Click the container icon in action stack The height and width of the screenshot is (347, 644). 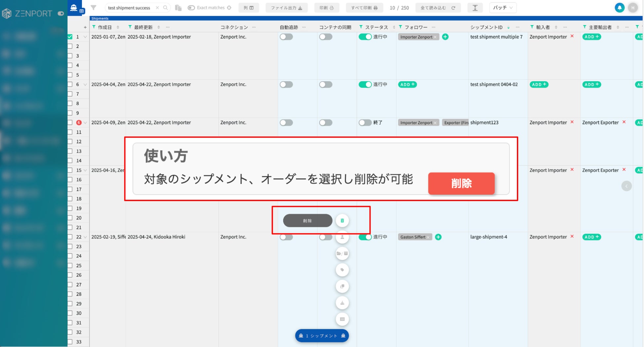pyautogui.click(x=342, y=319)
